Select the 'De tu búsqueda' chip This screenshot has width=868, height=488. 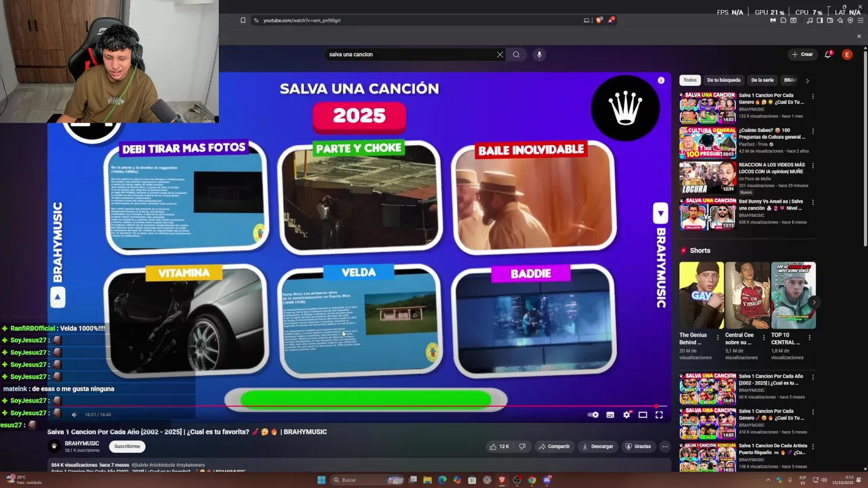click(724, 80)
